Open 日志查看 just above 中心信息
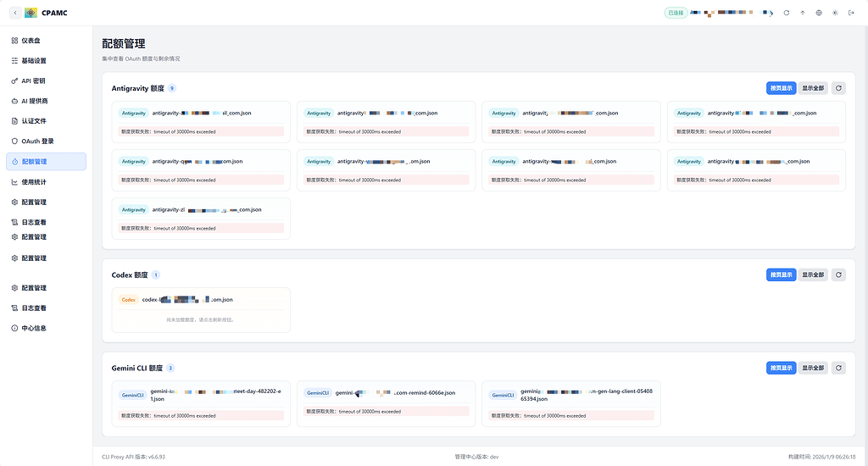 tap(46, 308)
